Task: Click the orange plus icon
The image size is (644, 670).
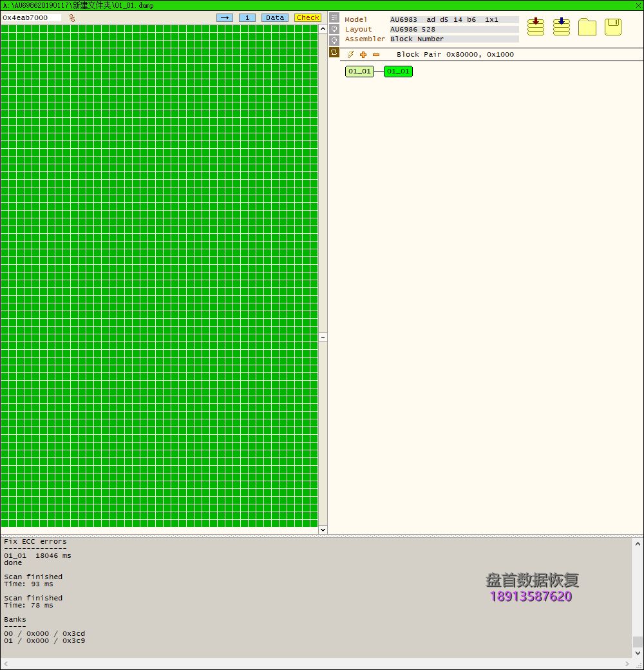Action: [x=363, y=54]
